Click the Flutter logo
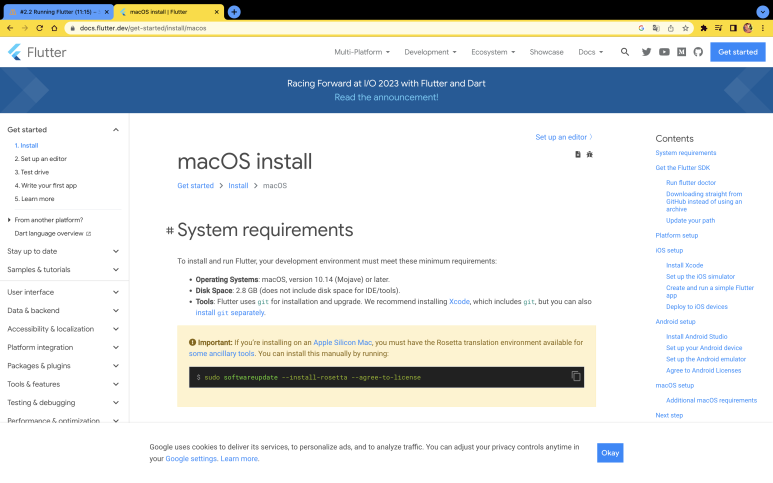773x483 pixels. (37, 52)
